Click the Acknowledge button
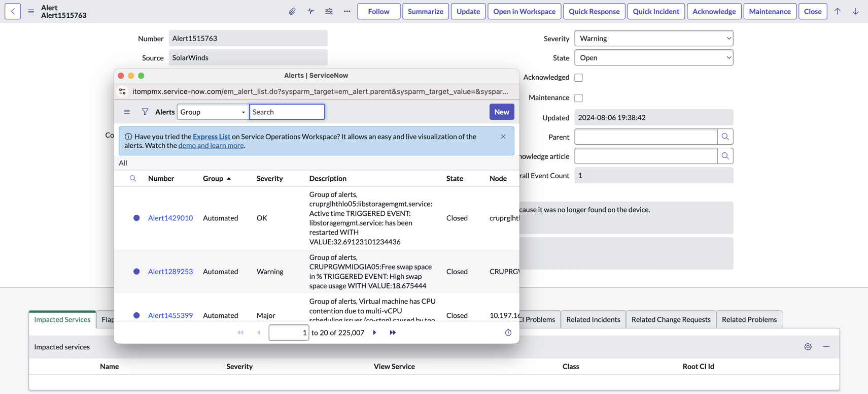The width and height of the screenshot is (868, 394). click(x=714, y=11)
